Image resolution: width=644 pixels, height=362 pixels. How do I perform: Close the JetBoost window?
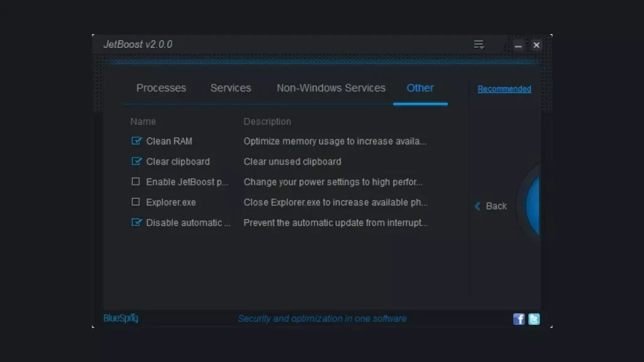536,45
